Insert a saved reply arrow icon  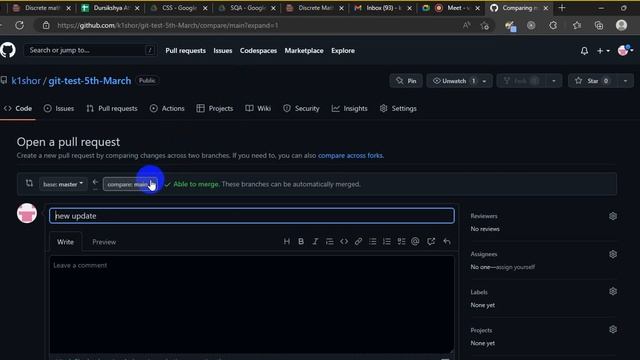coord(447,242)
